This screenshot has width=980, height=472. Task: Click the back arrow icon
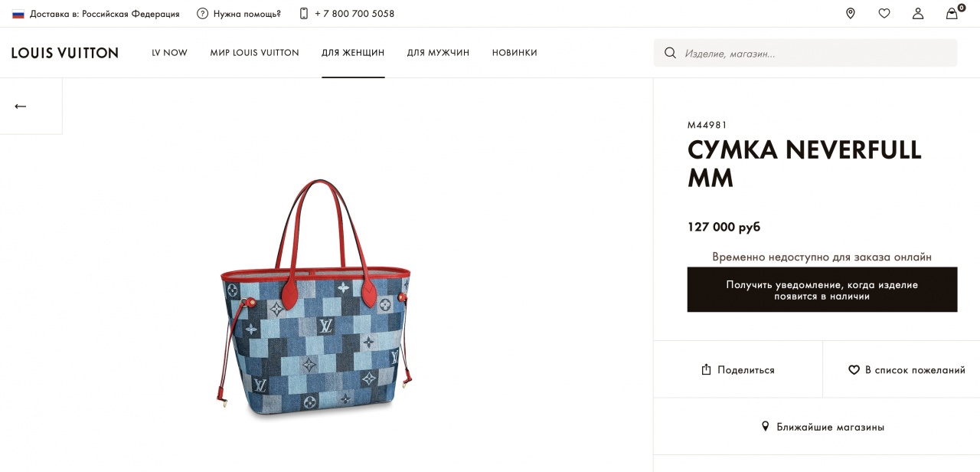[21, 107]
